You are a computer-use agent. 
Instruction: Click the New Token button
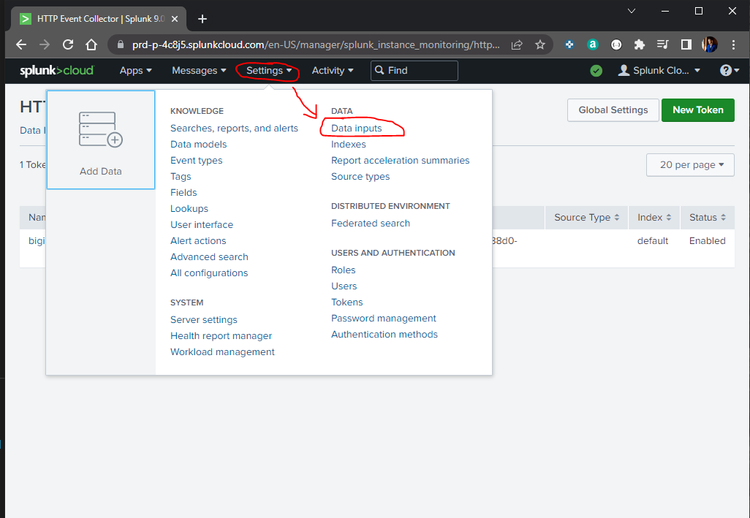coord(697,110)
